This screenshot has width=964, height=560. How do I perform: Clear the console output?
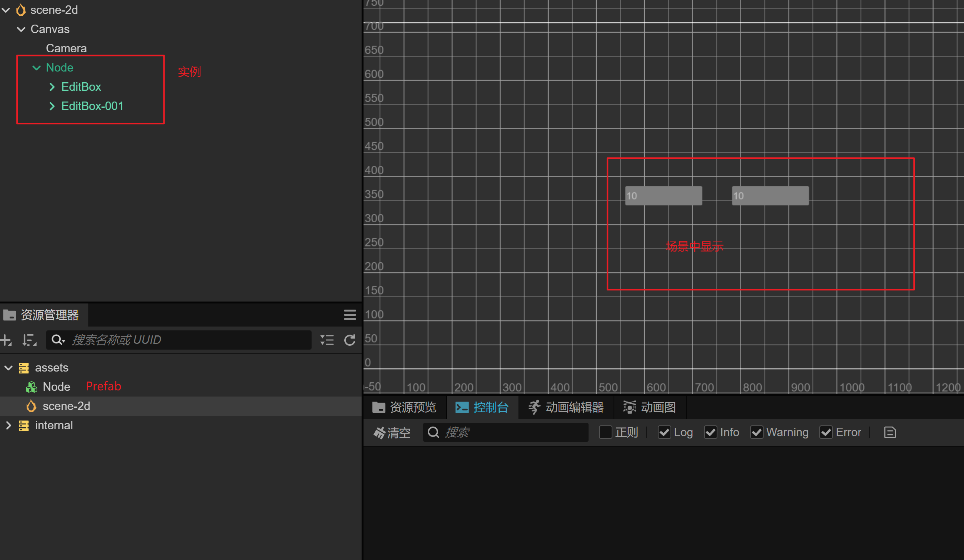pos(392,432)
